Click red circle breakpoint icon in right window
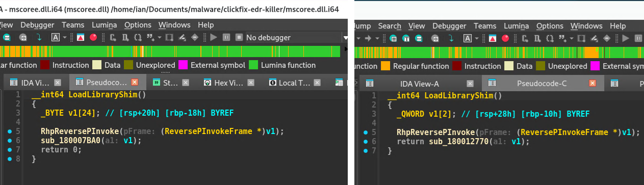Image resolution: width=644 pixels, height=185 pixels. [505, 38]
